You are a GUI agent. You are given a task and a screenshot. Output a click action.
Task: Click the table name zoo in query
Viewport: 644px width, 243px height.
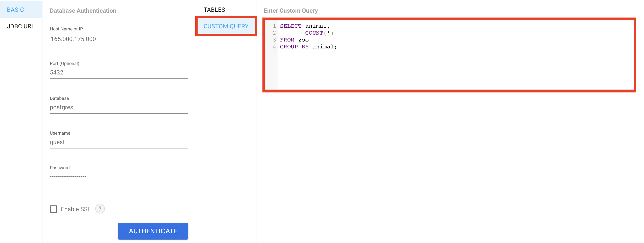click(303, 40)
